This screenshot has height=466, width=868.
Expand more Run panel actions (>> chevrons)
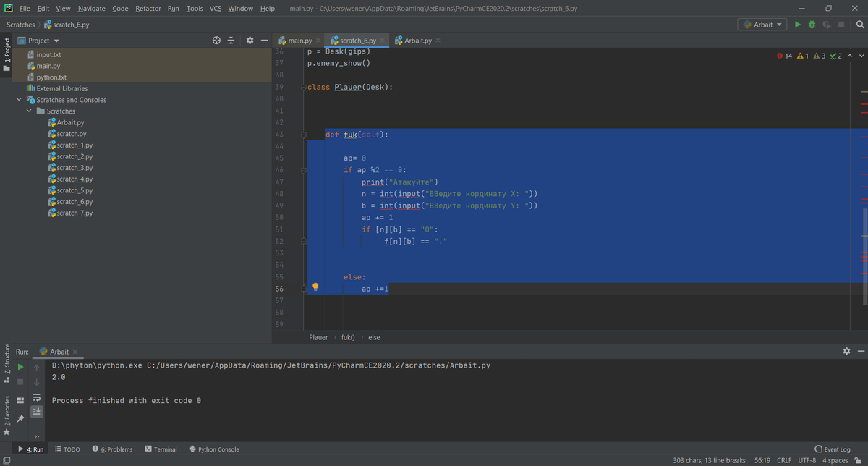click(x=37, y=436)
